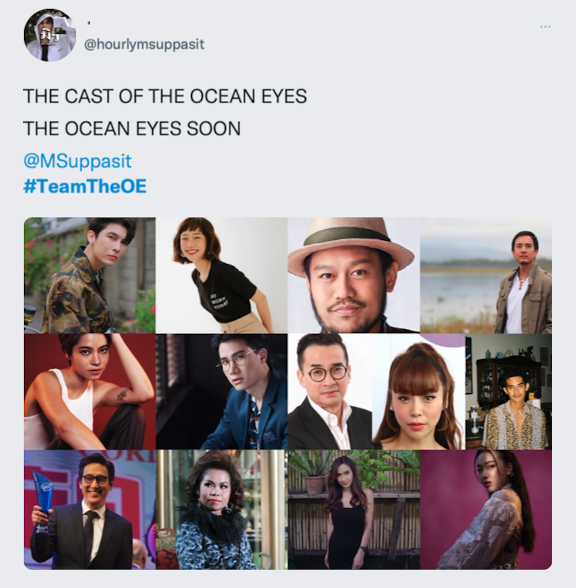Open the @hourlymsuppasit handle
This screenshot has width=576, height=588.
(144, 44)
